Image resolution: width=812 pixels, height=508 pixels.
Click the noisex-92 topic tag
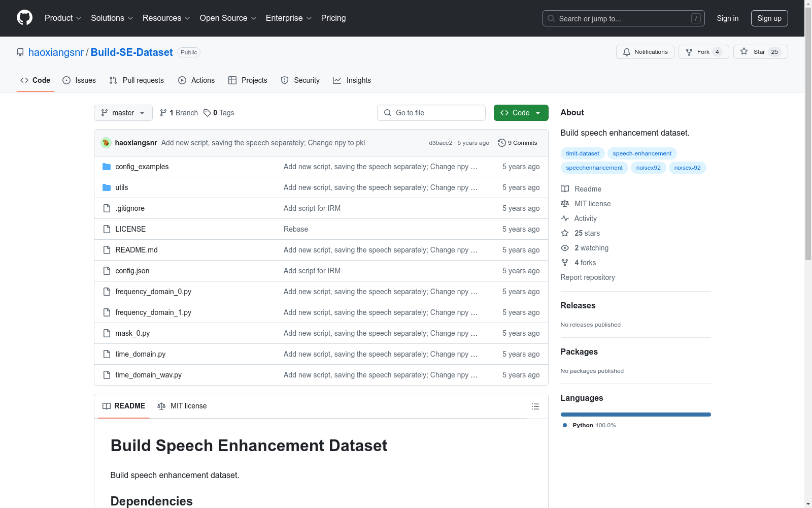[687, 168]
